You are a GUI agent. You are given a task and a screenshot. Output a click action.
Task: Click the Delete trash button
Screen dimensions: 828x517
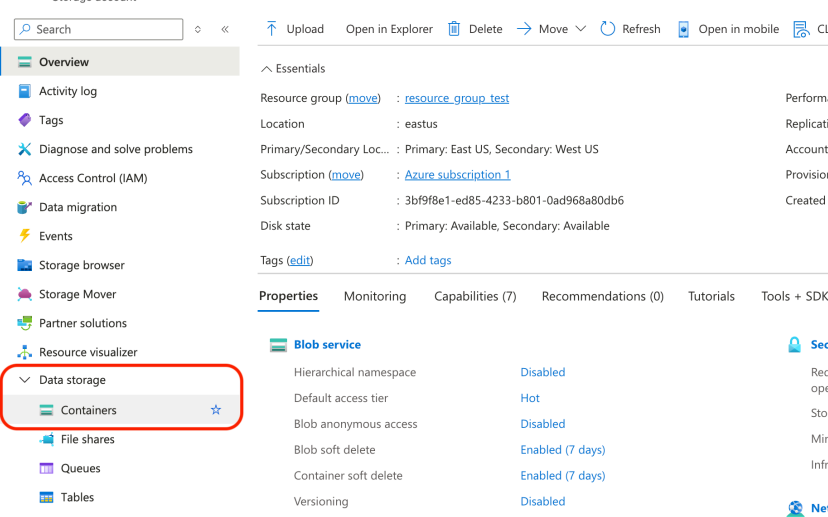coord(475,29)
